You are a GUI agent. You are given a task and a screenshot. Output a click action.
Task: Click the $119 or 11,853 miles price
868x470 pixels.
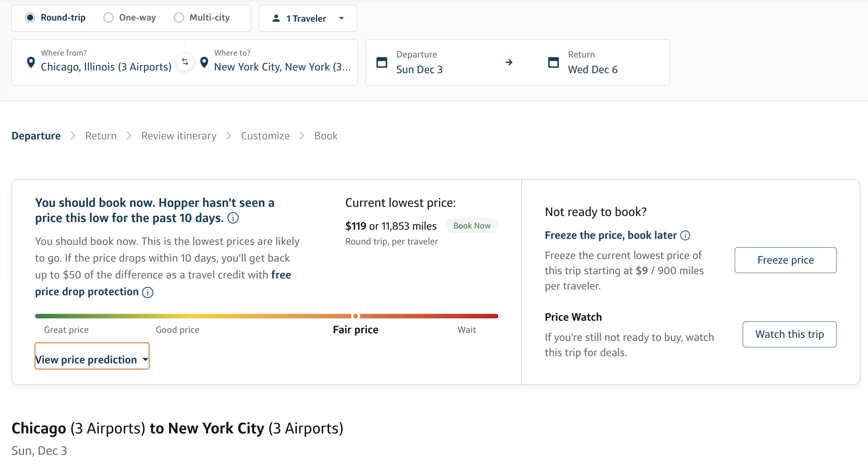click(x=391, y=226)
